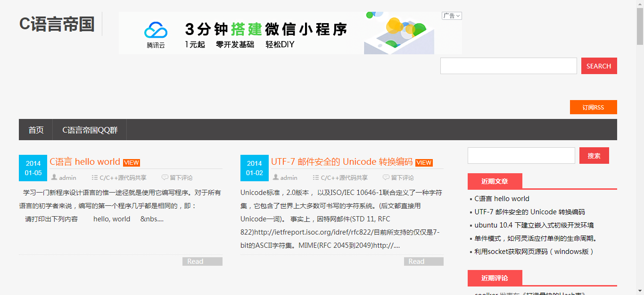Image resolution: width=644 pixels, height=295 pixels.
Task: Click the comment bubble icon beside 留下评论
Action: (165, 177)
